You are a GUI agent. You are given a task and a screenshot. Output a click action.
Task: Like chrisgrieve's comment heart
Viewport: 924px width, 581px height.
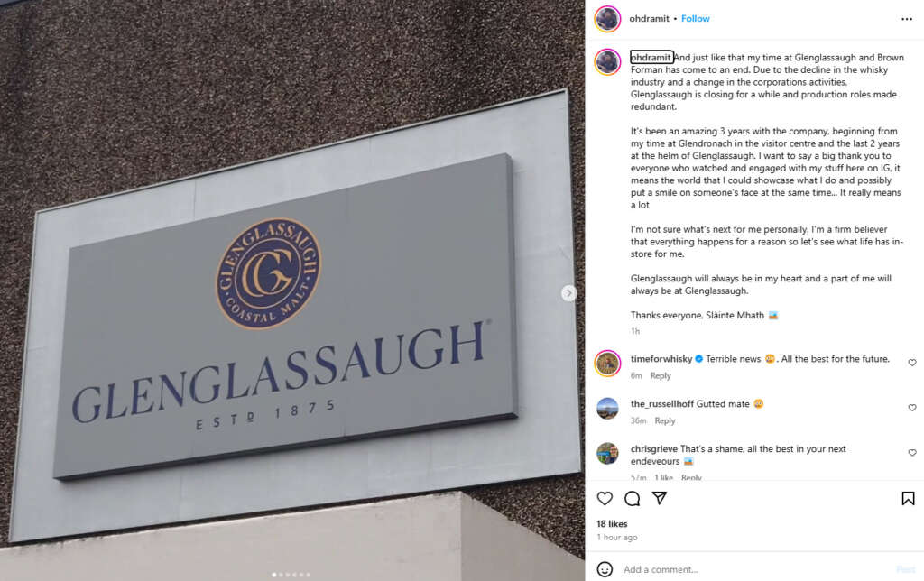911,453
